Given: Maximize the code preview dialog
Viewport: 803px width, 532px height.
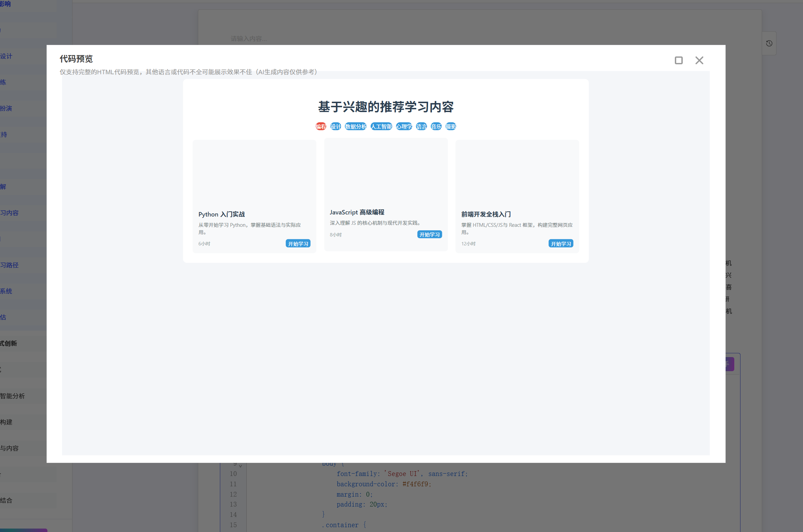Looking at the screenshot, I should click(678, 60).
